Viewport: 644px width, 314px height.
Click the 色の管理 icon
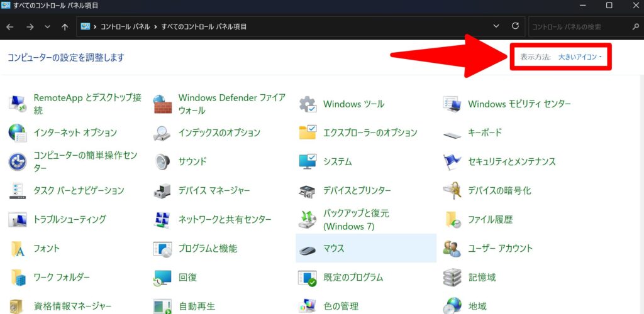tap(307, 306)
